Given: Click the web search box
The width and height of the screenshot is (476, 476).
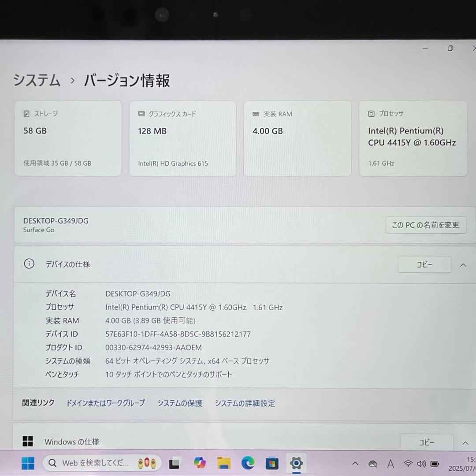Looking at the screenshot, I should (x=102, y=463).
